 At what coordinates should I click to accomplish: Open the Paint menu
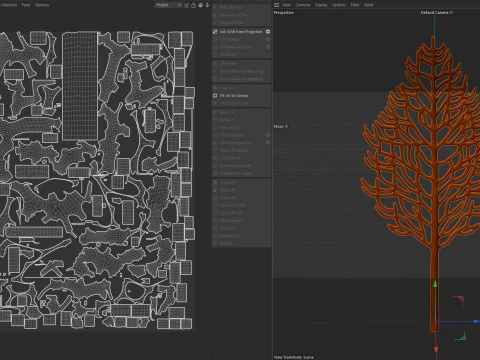coord(26,5)
